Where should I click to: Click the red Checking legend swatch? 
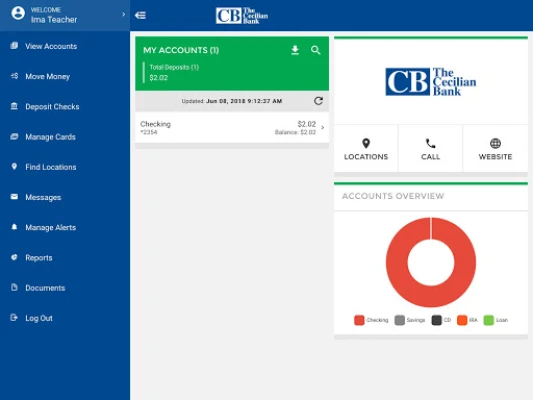[x=359, y=320]
